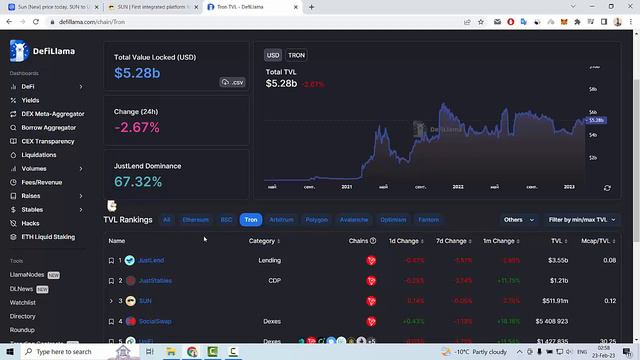Viewport: 640px width, 360px height.
Task: Open Windows Start menu
Action: pyautogui.click(x=10, y=351)
